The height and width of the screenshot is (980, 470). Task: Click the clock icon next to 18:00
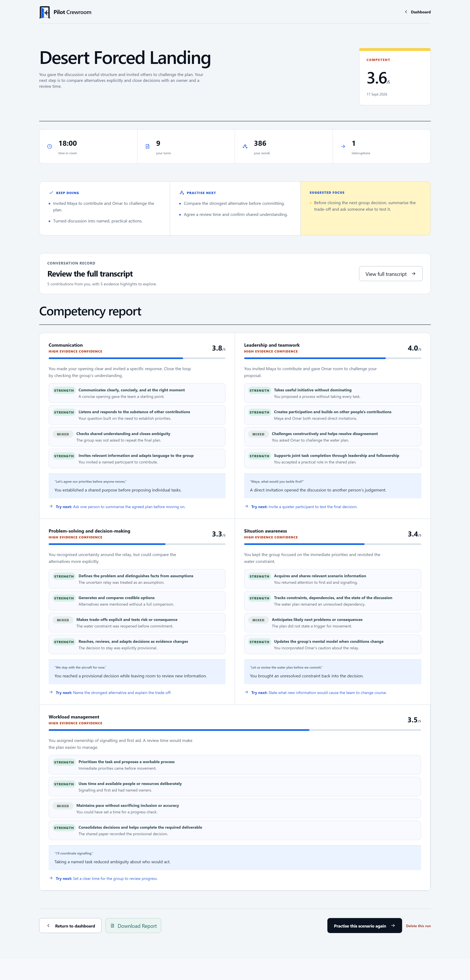click(49, 146)
